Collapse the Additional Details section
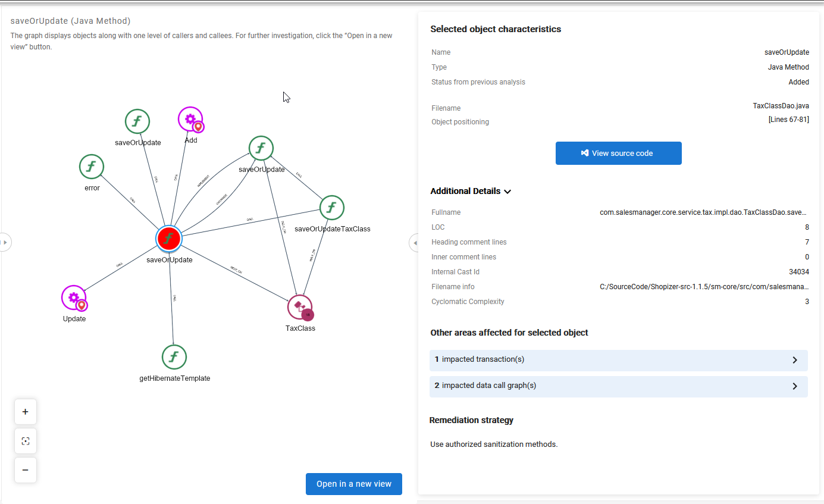This screenshot has height=504, width=824. [507, 192]
